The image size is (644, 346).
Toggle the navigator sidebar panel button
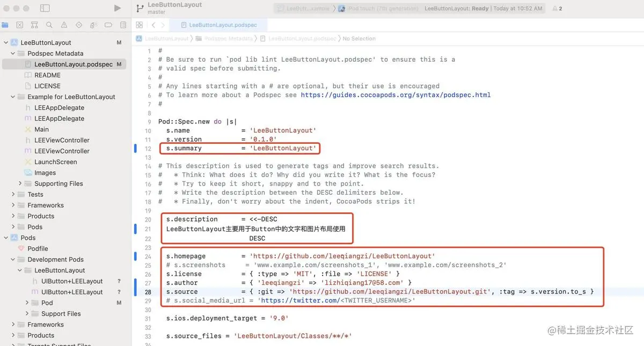point(45,8)
